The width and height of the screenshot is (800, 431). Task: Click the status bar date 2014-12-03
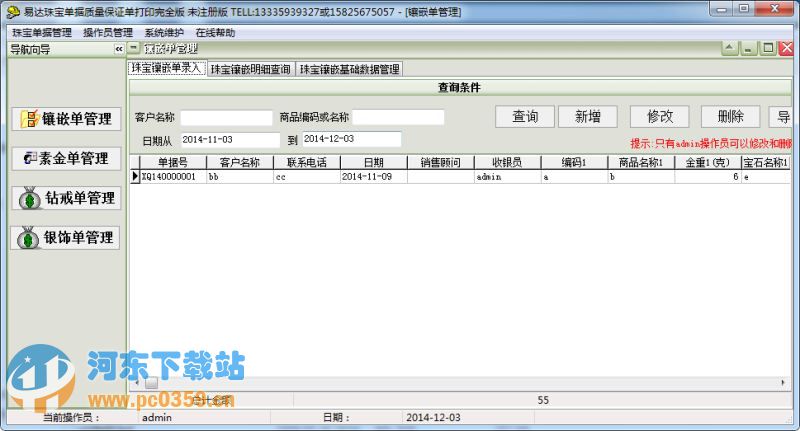(433, 418)
